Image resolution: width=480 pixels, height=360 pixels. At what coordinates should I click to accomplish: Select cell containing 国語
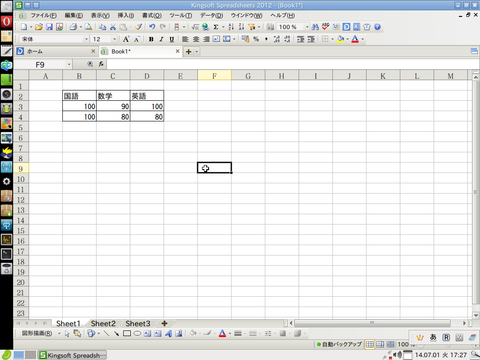pyautogui.click(x=79, y=96)
